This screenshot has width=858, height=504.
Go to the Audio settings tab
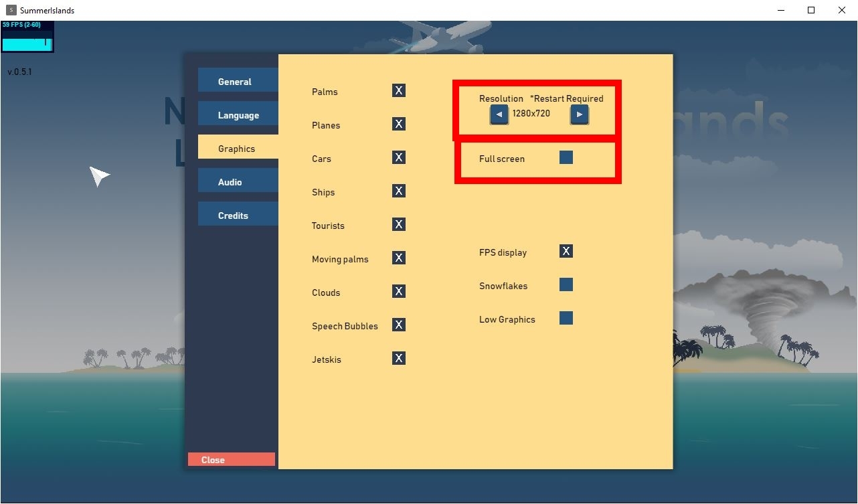[238, 181]
